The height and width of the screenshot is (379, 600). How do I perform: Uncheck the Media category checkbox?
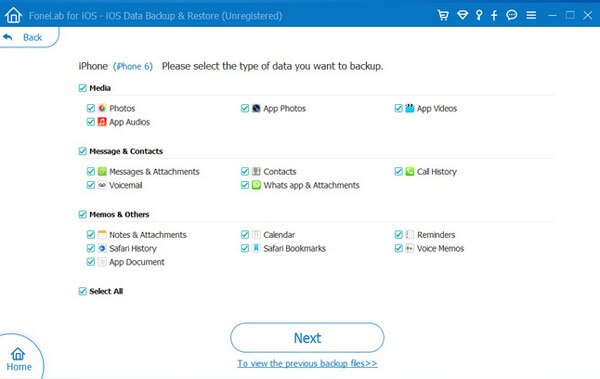tap(82, 88)
